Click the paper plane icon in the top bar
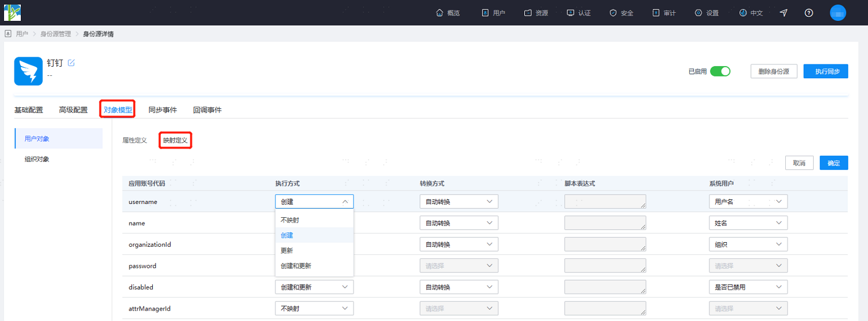The width and height of the screenshot is (868, 321). (784, 13)
